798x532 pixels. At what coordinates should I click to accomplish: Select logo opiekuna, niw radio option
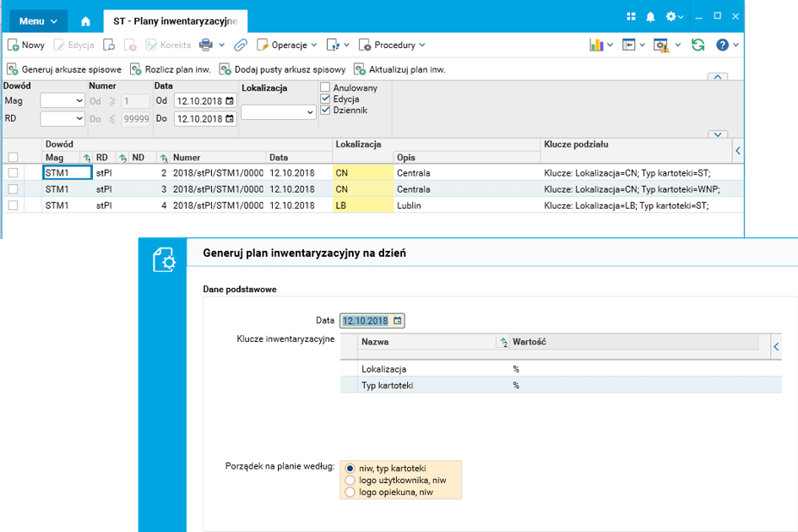click(350, 491)
